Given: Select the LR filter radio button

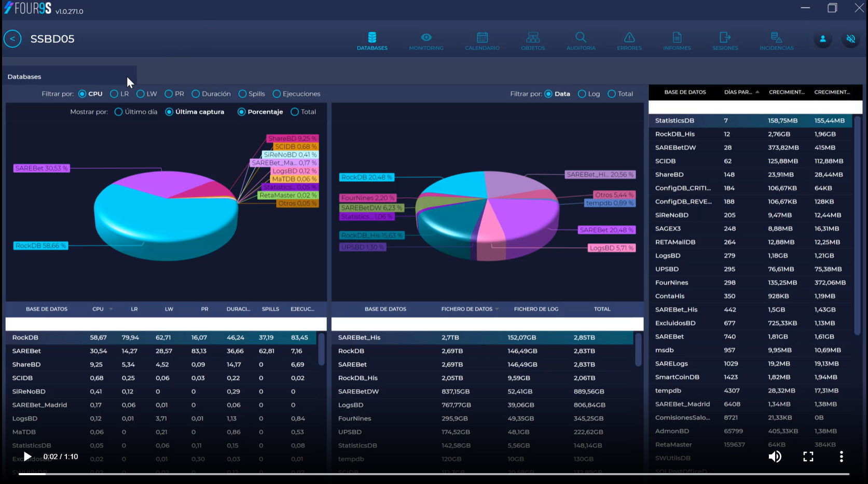Looking at the screenshot, I should coord(114,94).
